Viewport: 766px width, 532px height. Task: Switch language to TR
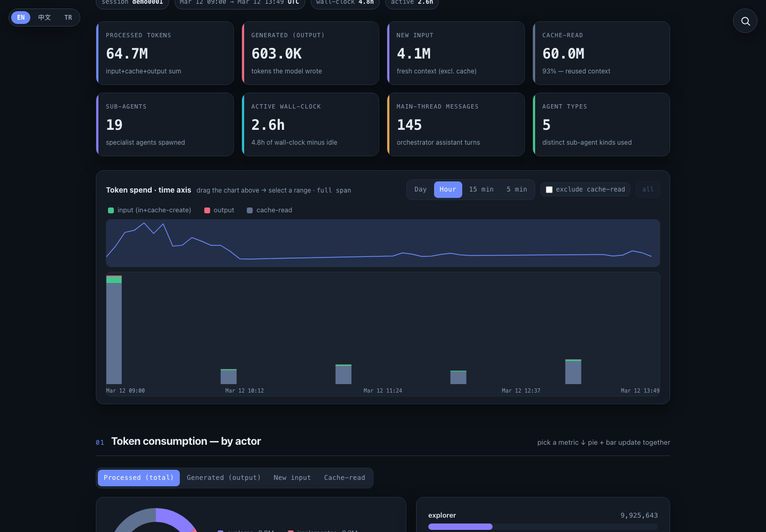68,18
